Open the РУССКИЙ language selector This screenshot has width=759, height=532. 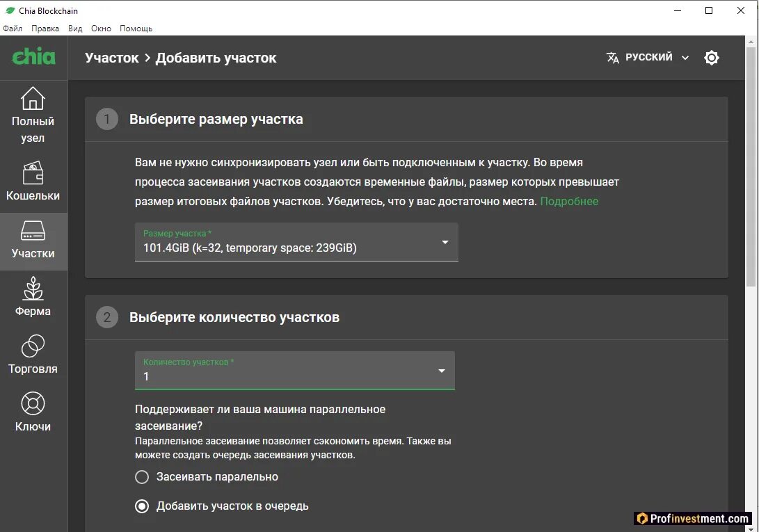coord(648,58)
